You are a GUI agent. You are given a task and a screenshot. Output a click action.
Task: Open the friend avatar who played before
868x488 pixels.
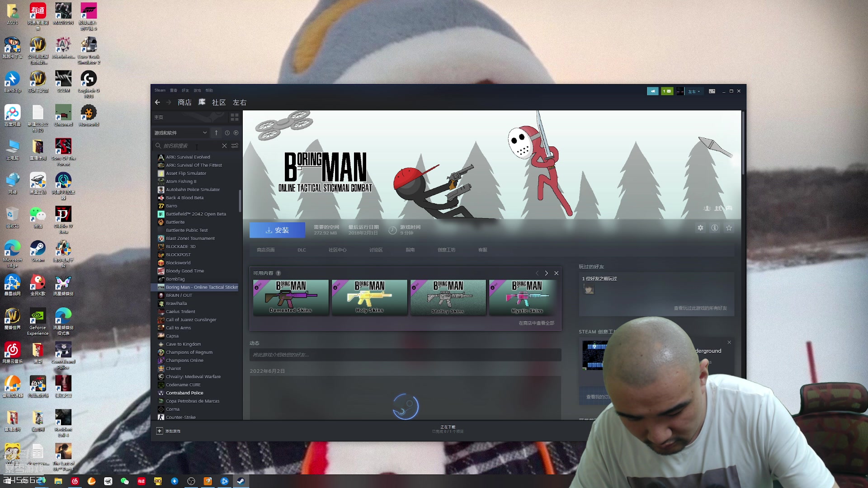coord(589,290)
